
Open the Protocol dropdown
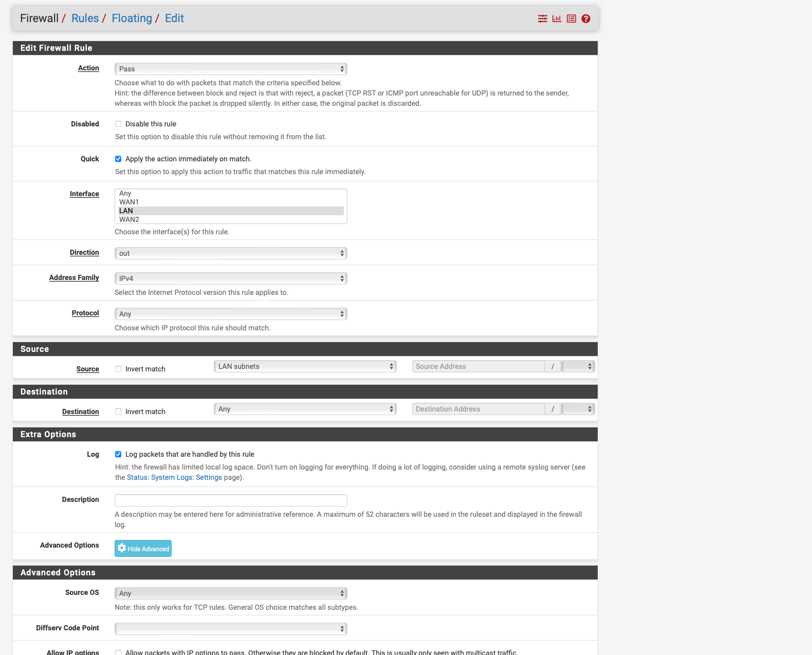231,314
